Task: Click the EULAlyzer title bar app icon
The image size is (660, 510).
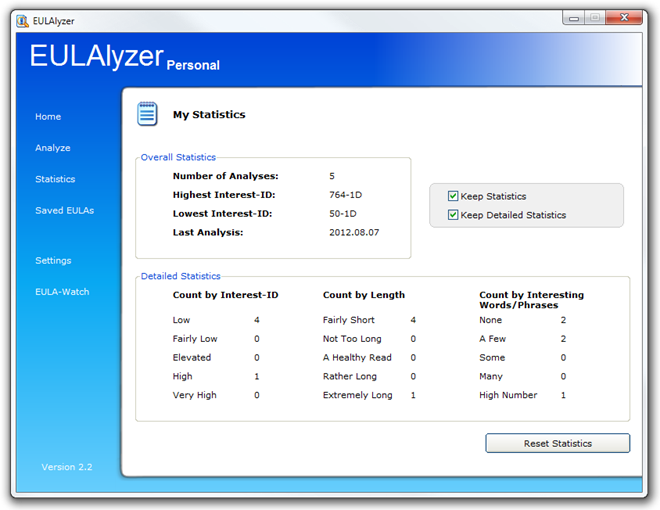Action: 22,21
